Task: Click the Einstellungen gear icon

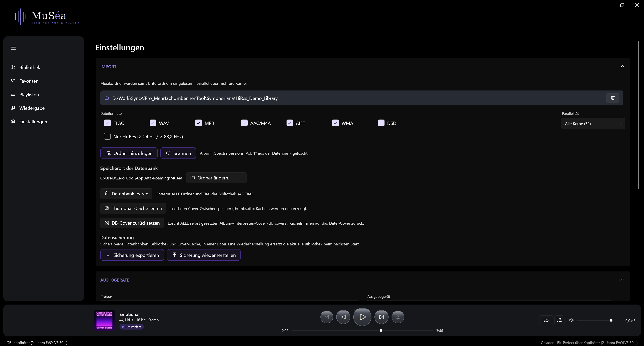Action: pyautogui.click(x=13, y=121)
